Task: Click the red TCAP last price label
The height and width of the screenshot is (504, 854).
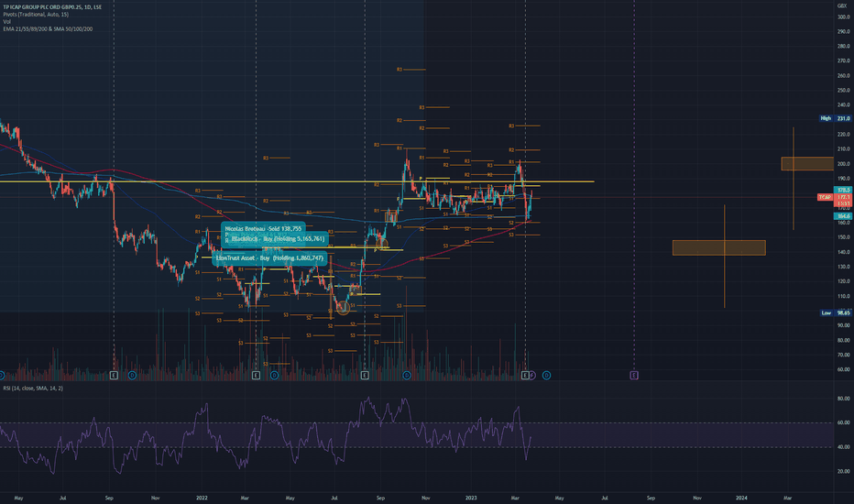Action: 835,197
